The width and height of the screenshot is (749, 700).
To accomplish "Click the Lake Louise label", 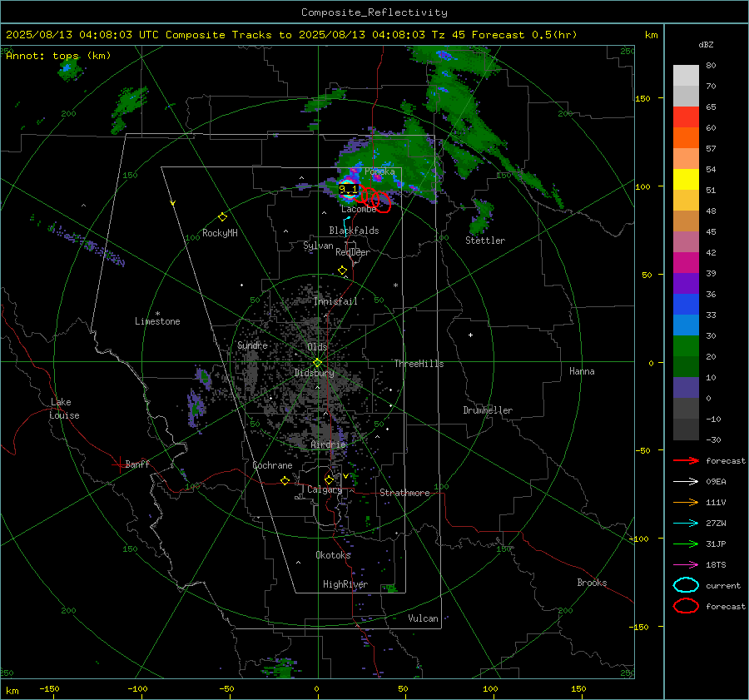I will point(64,409).
